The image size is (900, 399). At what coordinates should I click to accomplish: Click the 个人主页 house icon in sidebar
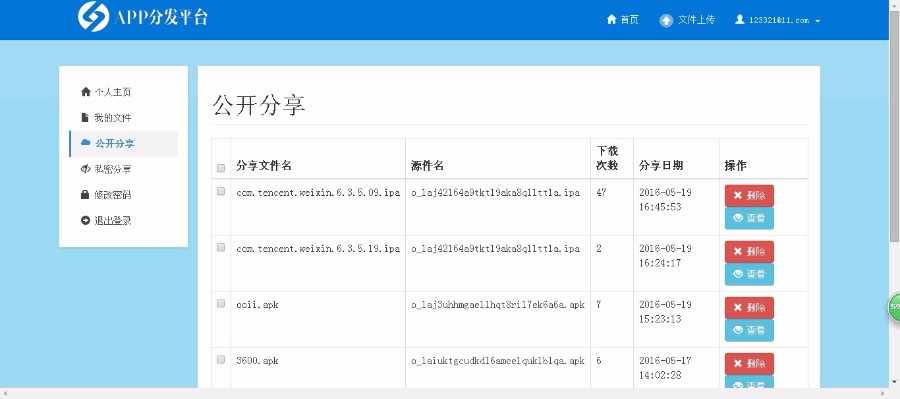[86, 91]
